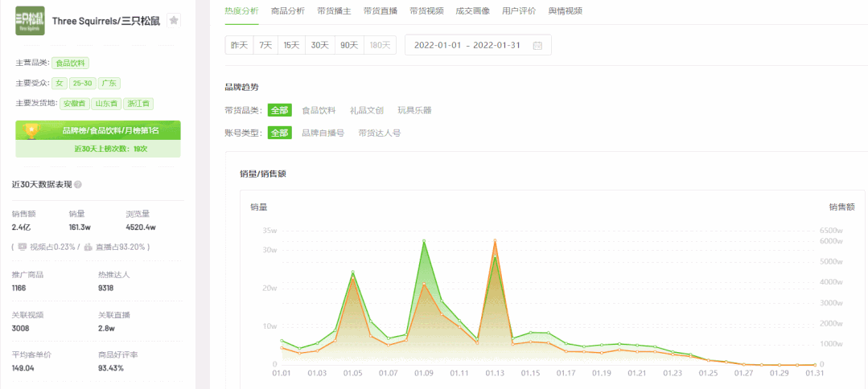Click the 品牌趋势 section heading
Screen dimensions: 868x389
tap(241, 87)
